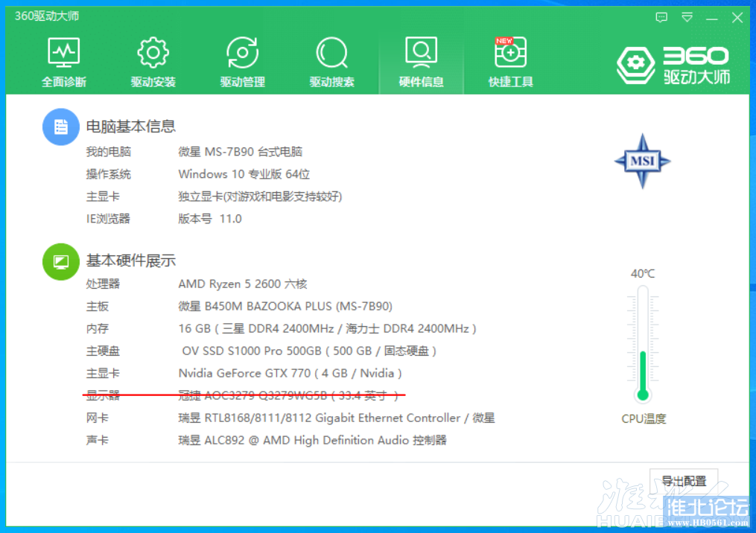Select the AMD Ryzen 5 2600 六核 value
The height and width of the screenshot is (533, 756).
point(243,284)
